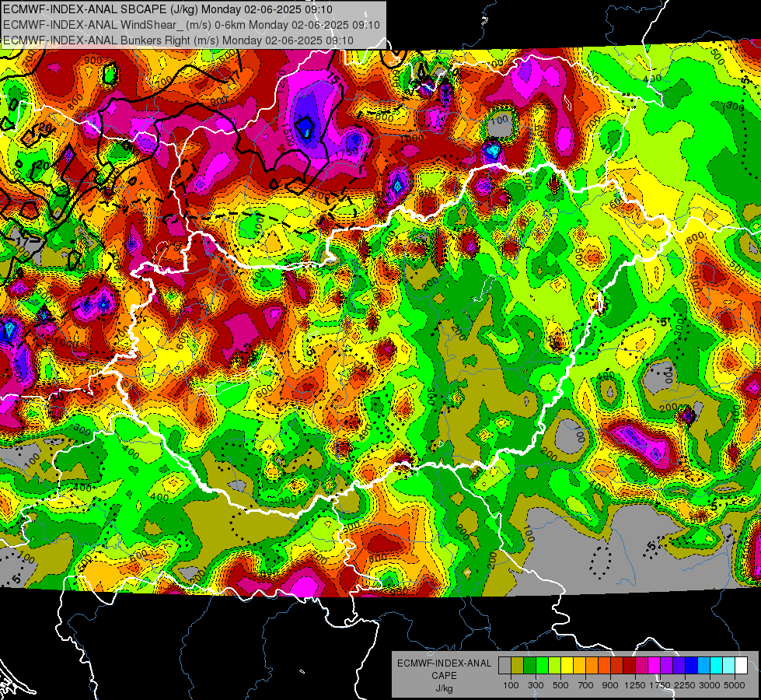Click the bright green legend swatch
The image size is (761, 700).
click(542, 666)
